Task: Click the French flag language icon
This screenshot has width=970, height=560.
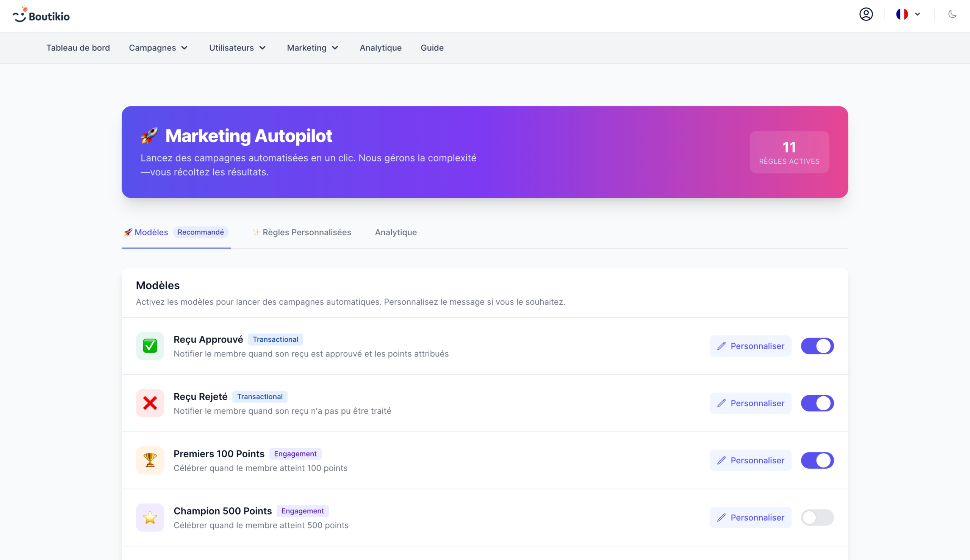Action: coord(902,14)
